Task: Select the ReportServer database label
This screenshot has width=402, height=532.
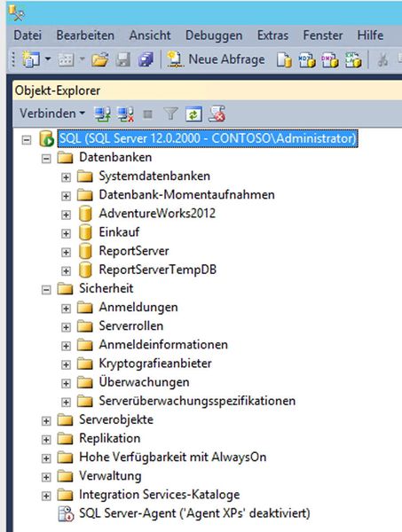Action: [134, 251]
